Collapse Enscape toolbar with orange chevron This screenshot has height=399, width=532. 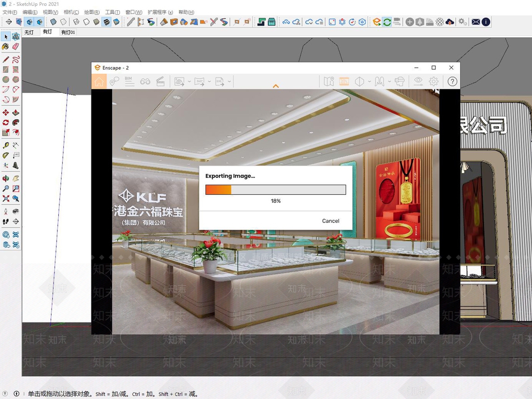276,86
